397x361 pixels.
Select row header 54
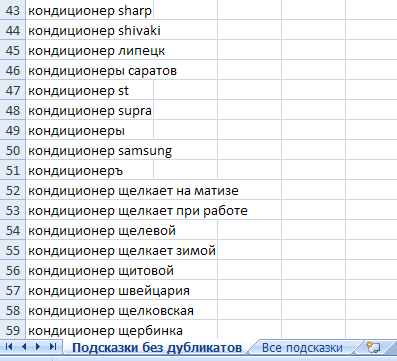[x=13, y=231]
